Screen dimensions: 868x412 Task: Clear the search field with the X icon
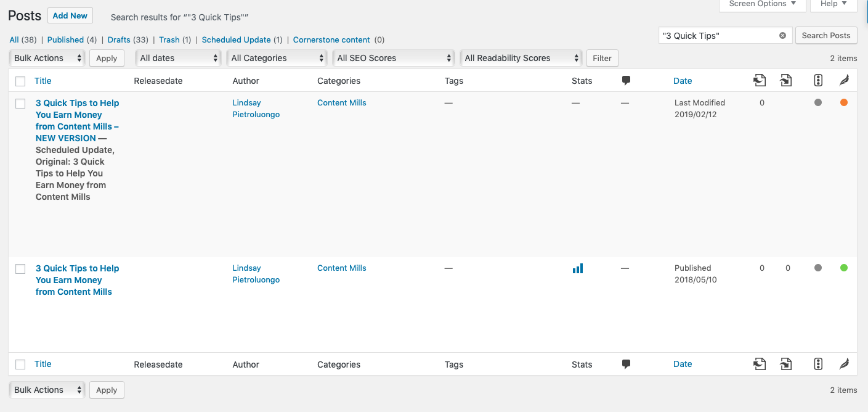click(x=782, y=36)
